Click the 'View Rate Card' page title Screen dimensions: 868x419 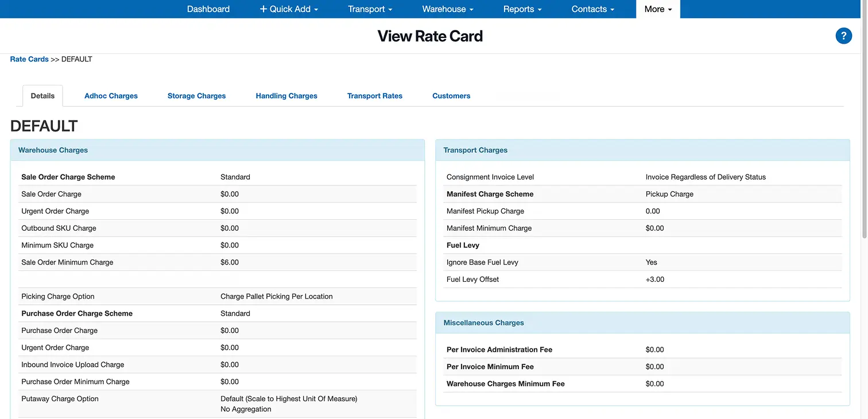pyautogui.click(x=430, y=36)
